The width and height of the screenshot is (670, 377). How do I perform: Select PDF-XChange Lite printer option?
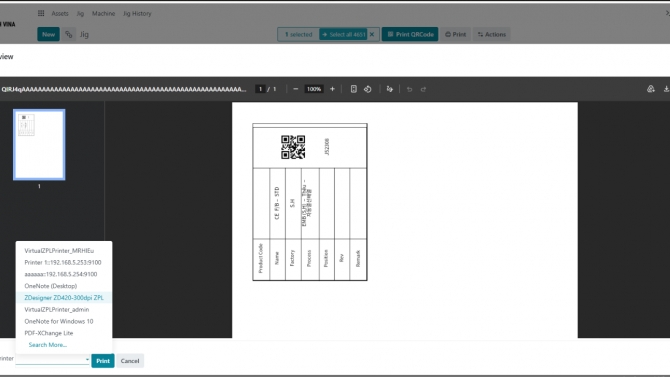(x=64, y=333)
